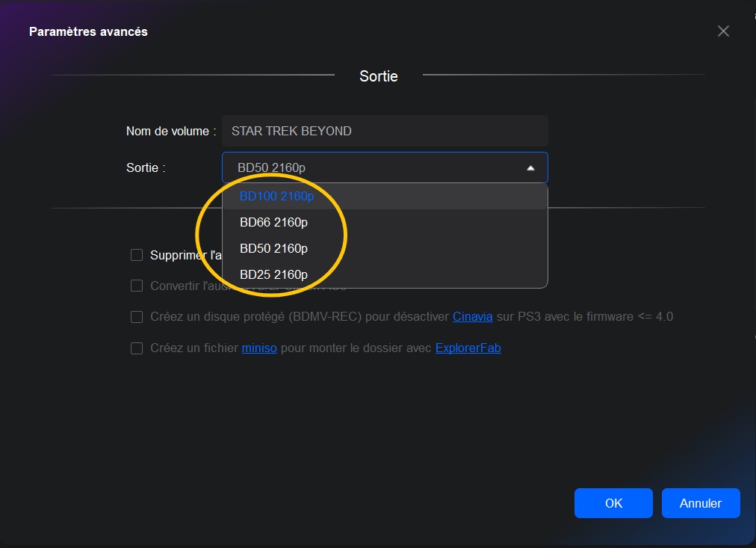Check the Convertir l'audio option

(137, 285)
